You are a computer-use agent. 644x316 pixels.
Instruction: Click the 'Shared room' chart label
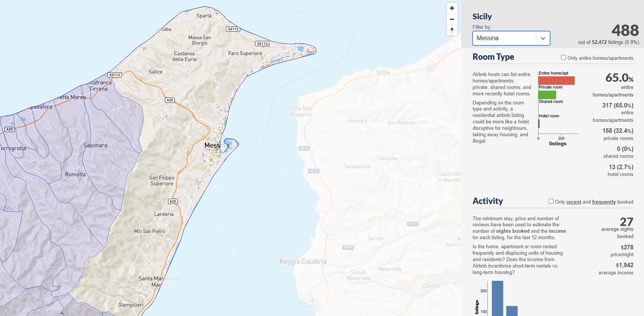click(x=551, y=101)
